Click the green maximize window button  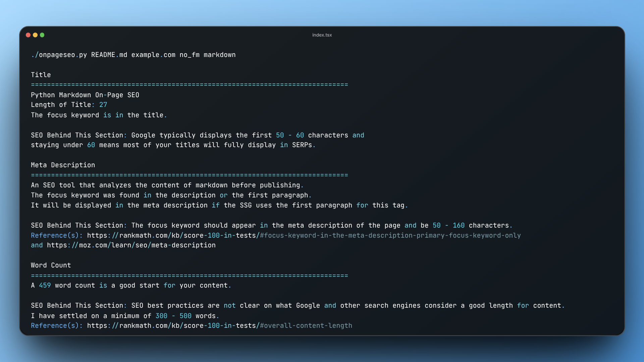[x=42, y=35]
